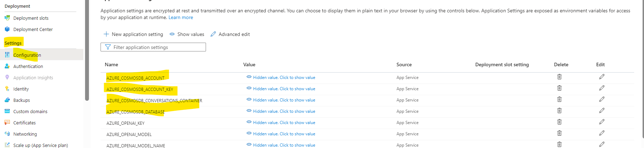
Task: Click trash icon for AZURE_OPENAI_KEY row
Action: point(559,122)
